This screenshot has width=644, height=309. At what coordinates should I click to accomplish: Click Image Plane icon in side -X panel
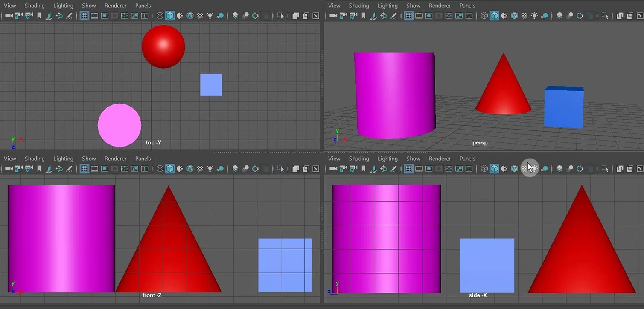click(373, 169)
